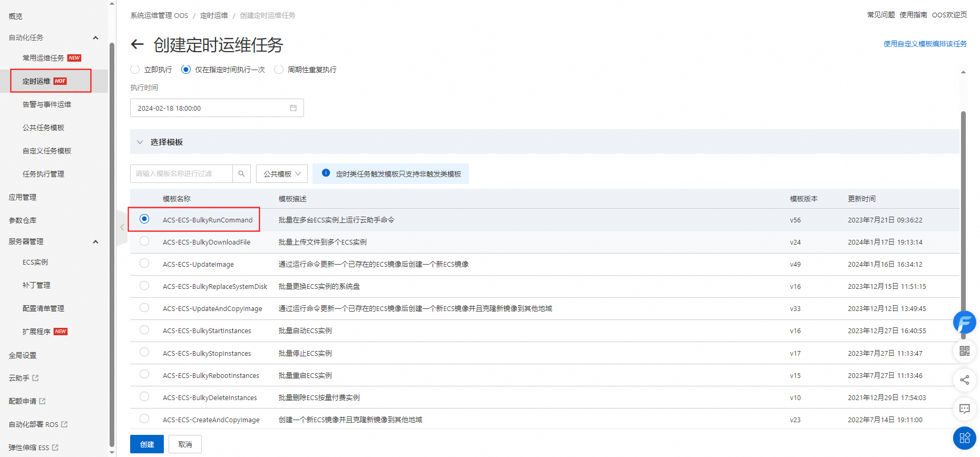Click the 取消 button

pos(185,444)
